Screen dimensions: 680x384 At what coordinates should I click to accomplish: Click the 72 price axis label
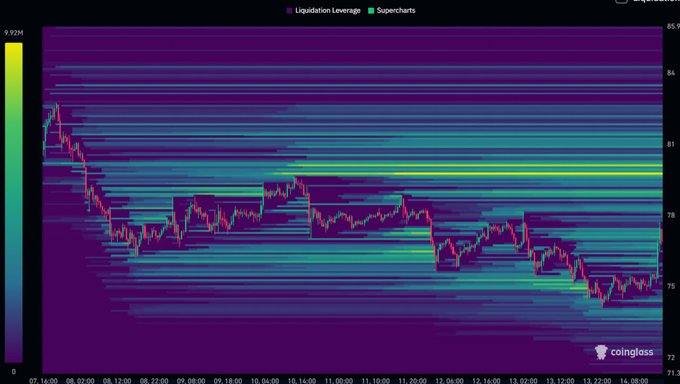(671, 358)
